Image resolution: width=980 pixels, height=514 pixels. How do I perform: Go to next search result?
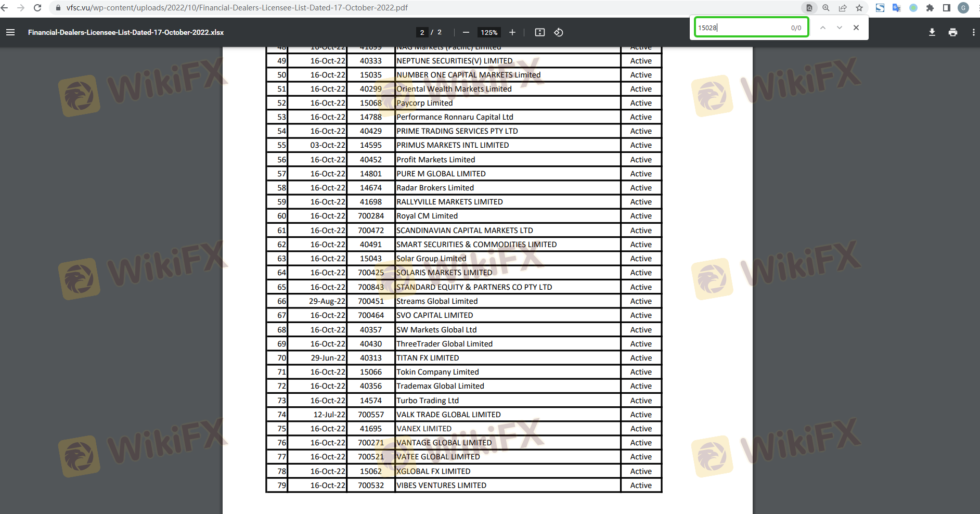click(x=840, y=28)
